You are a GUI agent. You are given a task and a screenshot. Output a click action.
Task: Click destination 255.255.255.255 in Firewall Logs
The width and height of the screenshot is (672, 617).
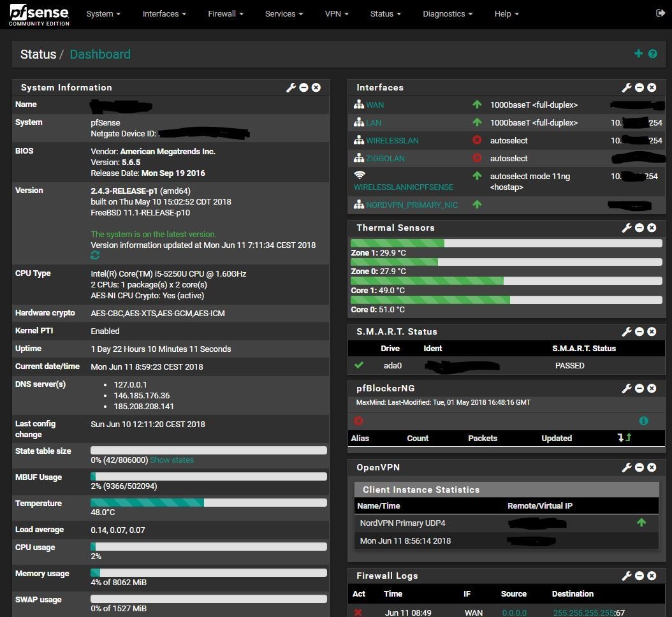tap(583, 613)
